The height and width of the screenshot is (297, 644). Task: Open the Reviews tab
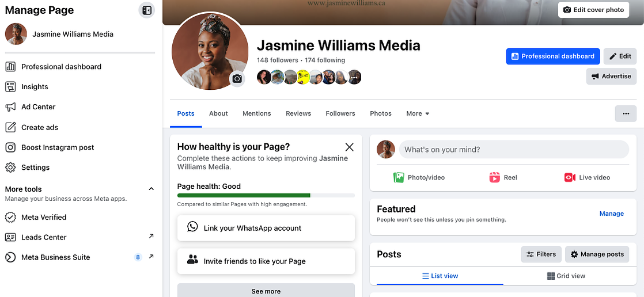click(298, 113)
